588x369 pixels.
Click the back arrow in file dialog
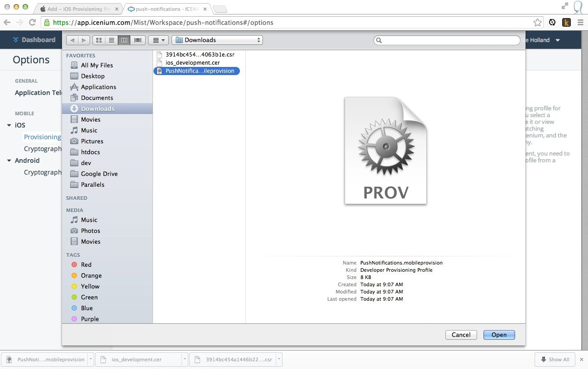pos(72,40)
